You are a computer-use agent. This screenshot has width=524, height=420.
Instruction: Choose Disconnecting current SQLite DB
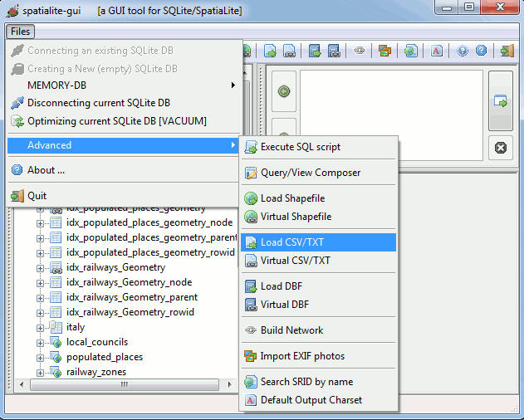[123, 103]
